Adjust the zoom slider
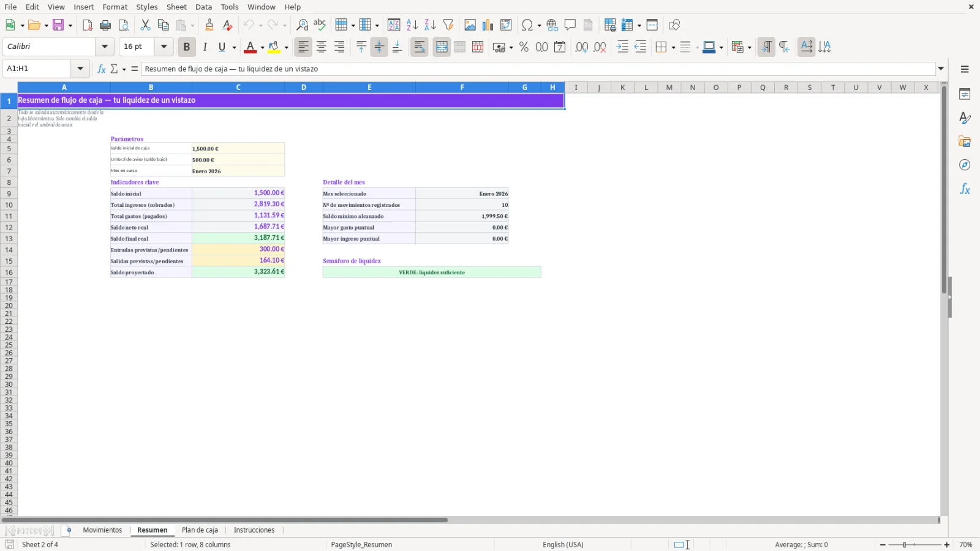980x551 pixels. 905,545
